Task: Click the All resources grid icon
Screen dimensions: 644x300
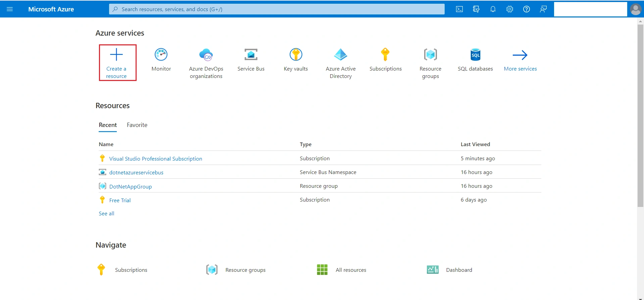Action: point(322,269)
